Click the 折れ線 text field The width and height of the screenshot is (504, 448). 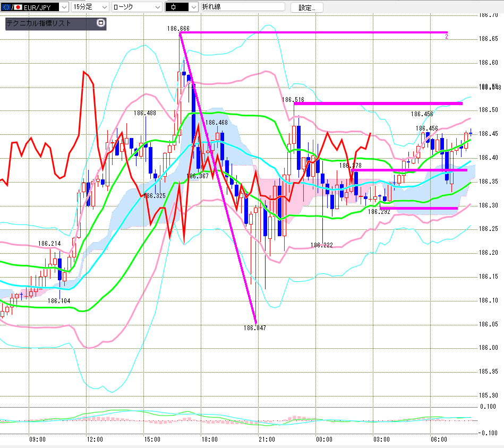point(243,7)
